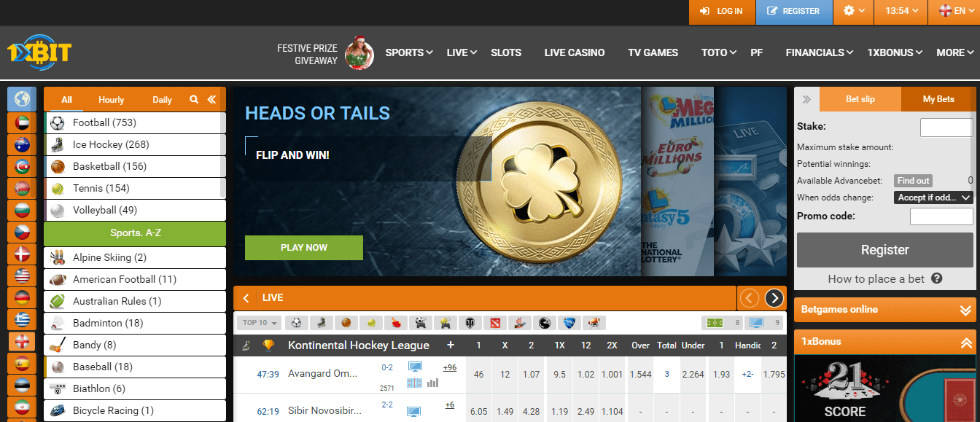The image size is (980, 422).
Task: Select Ice Hockey (268) in sports list
Action: pyautogui.click(x=135, y=144)
